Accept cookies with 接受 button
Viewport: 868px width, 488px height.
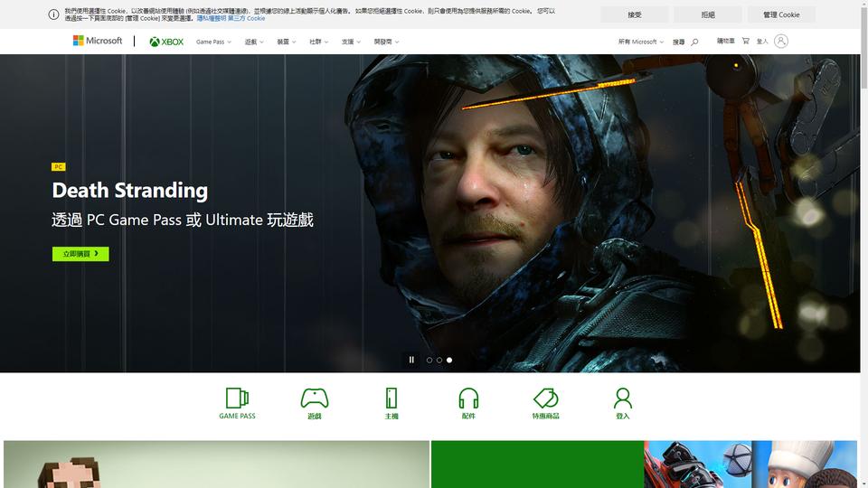pyautogui.click(x=635, y=15)
